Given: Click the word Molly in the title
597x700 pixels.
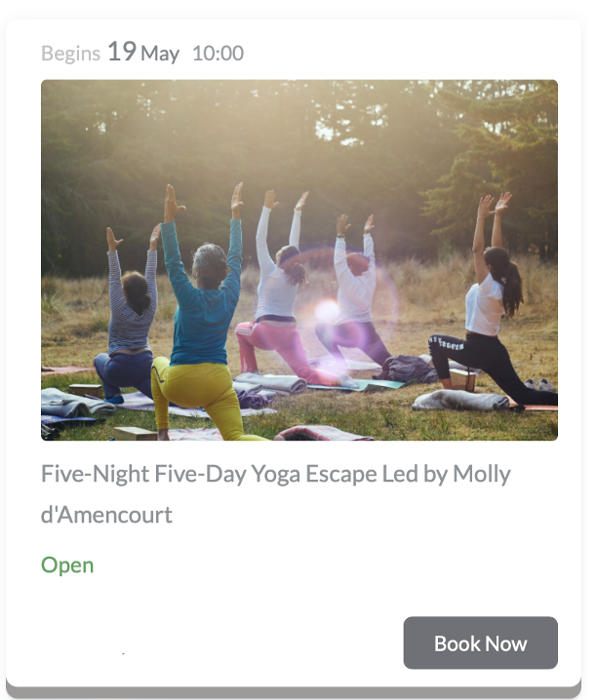Looking at the screenshot, I should (482, 474).
